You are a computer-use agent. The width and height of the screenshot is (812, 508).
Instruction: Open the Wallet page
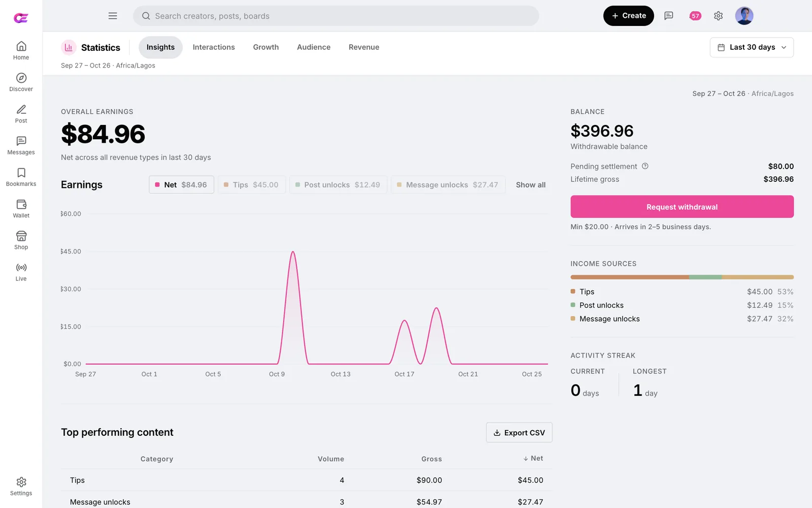tap(21, 208)
